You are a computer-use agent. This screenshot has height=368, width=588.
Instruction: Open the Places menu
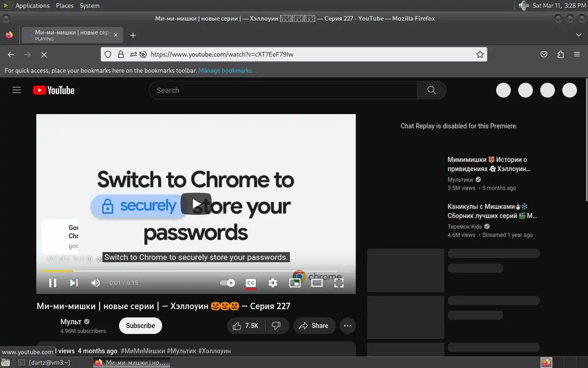click(65, 6)
